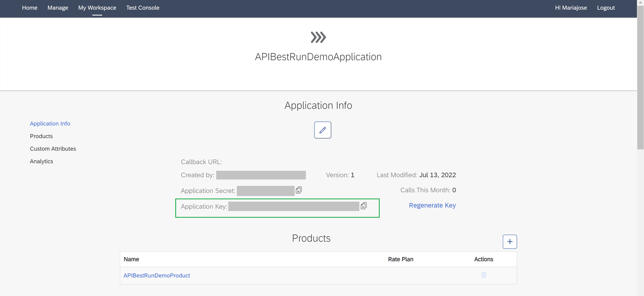Screen dimensions: 644x296
Task: Click the Rate Plan column header
Action: (401, 259)
